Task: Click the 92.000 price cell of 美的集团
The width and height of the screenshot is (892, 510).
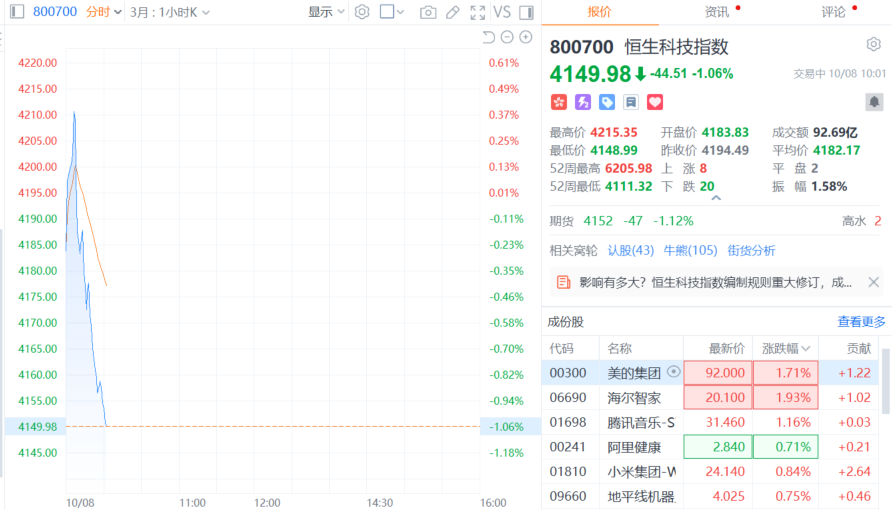Action: (x=718, y=373)
